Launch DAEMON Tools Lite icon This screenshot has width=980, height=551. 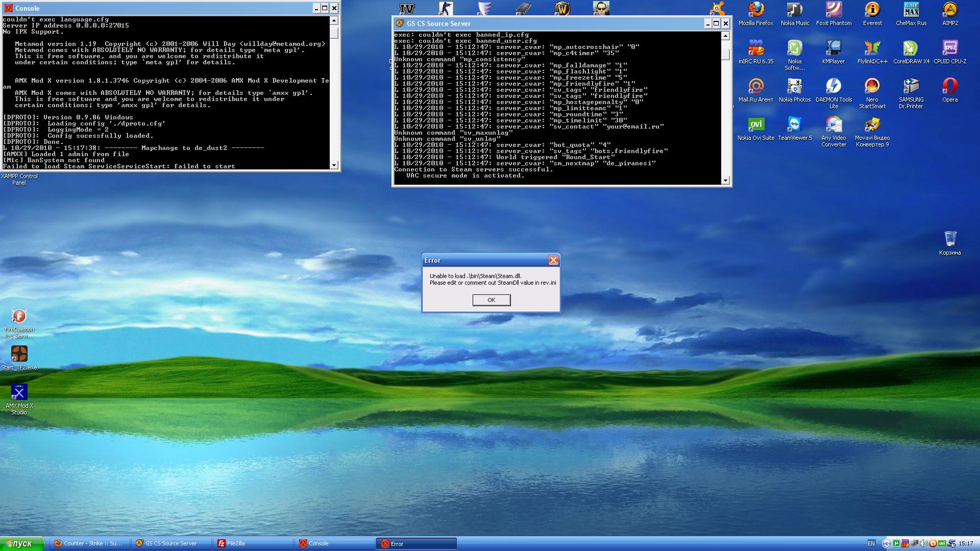coord(834,93)
